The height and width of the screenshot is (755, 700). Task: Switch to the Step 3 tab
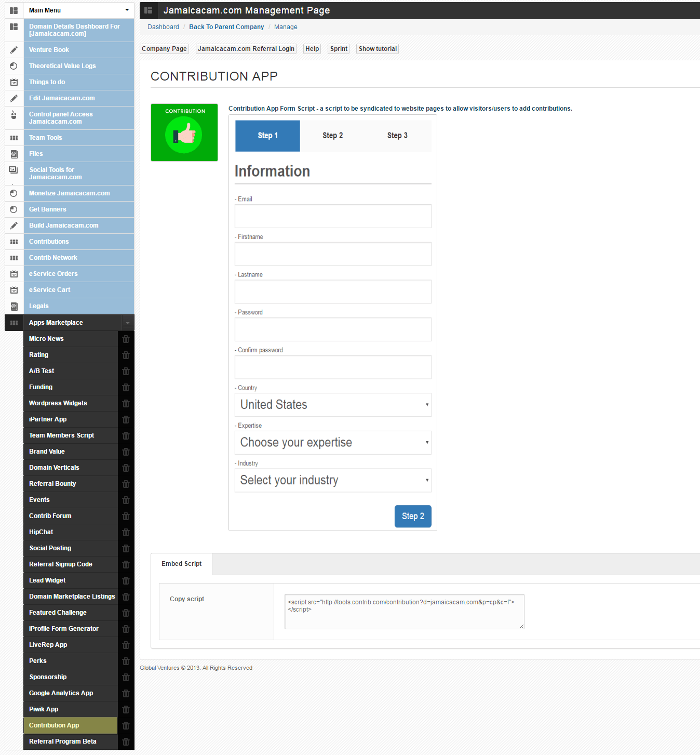tap(397, 136)
